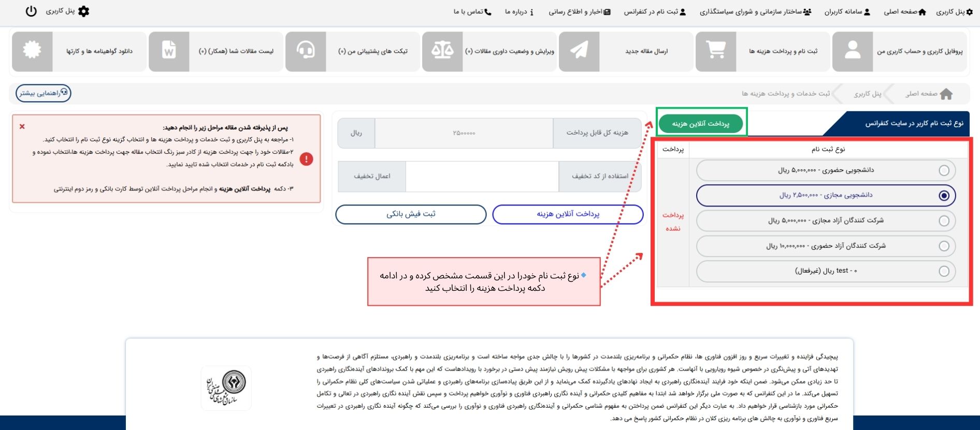
Task: Click the balance scale review status icon
Action: pyautogui.click(x=442, y=51)
